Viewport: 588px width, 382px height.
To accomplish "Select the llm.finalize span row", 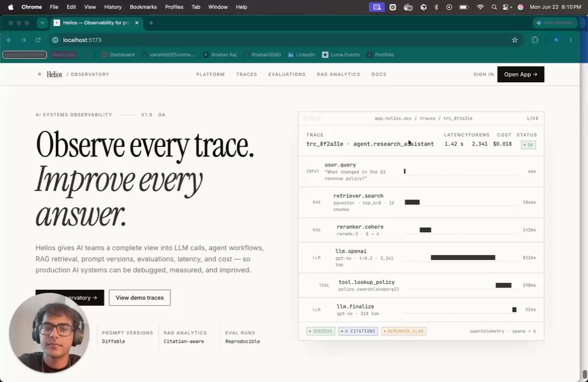I will click(421, 310).
